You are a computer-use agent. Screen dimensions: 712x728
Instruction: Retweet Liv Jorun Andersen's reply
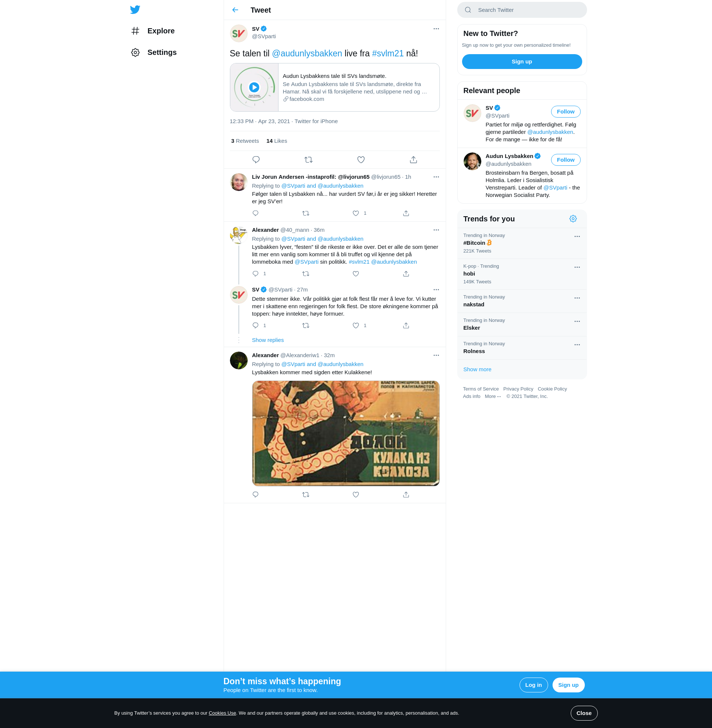coord(306,213)
